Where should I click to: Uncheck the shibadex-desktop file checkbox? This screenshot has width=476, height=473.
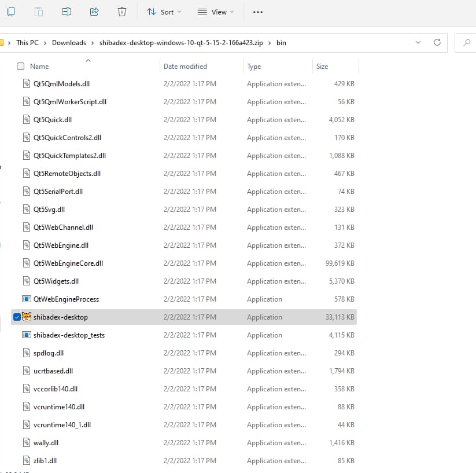(17, 317)
